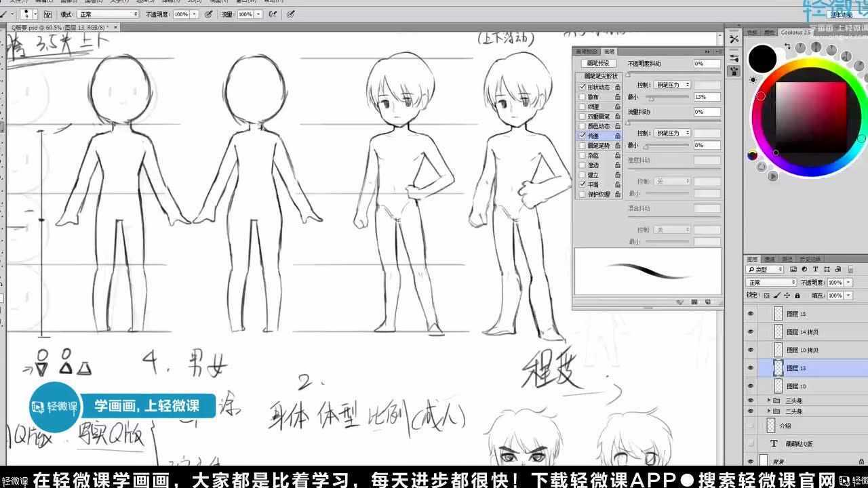This screenshot has width=868, height=488.
Task: Switch to the 通道 tab
Action: click(x=770, y=259)
